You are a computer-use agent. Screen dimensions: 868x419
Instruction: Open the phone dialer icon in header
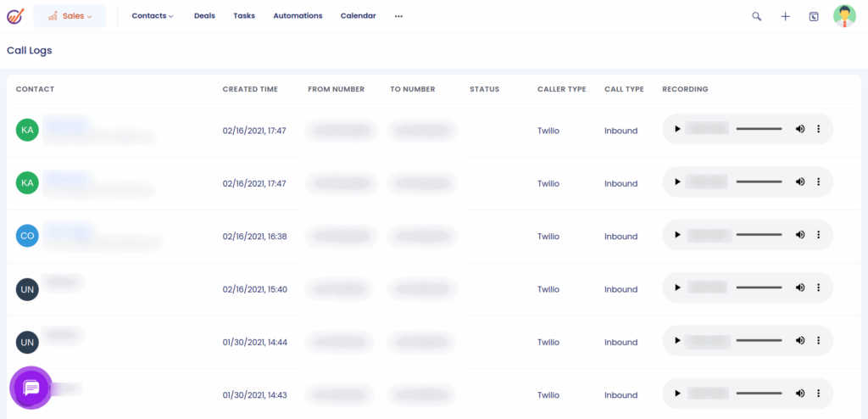click(x=814, y=16)
